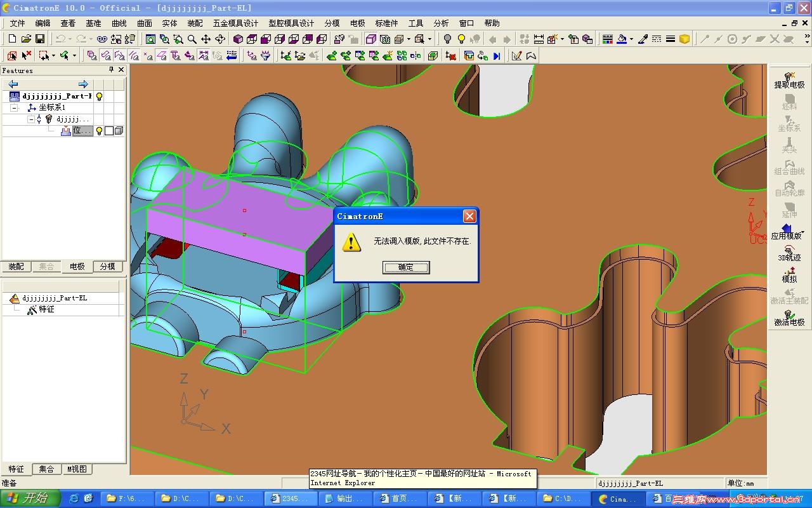Click the Zoom magnifier tool
The image size is (812, 508).
coord(192,39)
